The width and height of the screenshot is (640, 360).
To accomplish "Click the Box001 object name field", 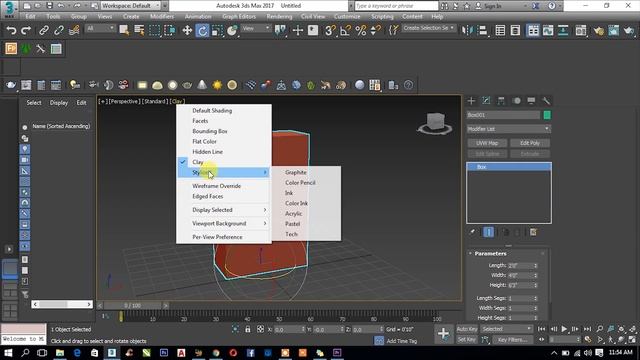I will pos(503,115).
